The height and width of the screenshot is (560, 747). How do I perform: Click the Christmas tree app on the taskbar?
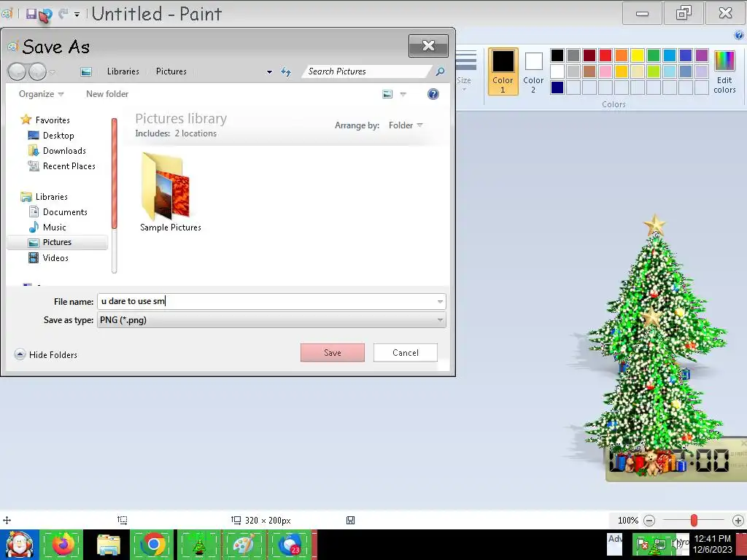pyautogui.click(x=198, y=544)
